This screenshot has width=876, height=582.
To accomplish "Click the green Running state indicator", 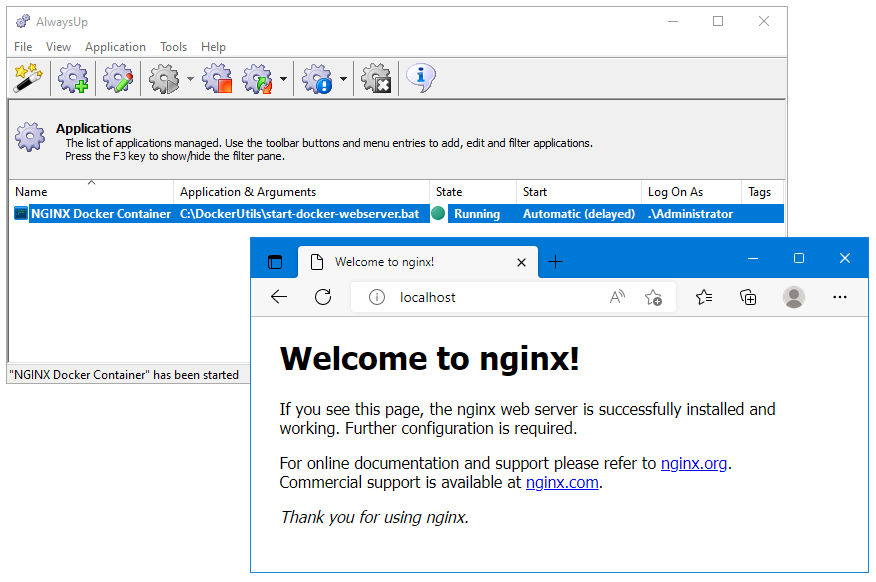I will [x=439, y=213].
